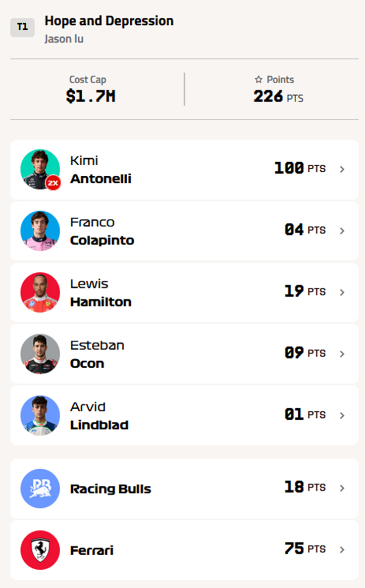Click the $1.7M Cost Cap value
This screenshot has width=365, height=588.
[x=90, y=96]
